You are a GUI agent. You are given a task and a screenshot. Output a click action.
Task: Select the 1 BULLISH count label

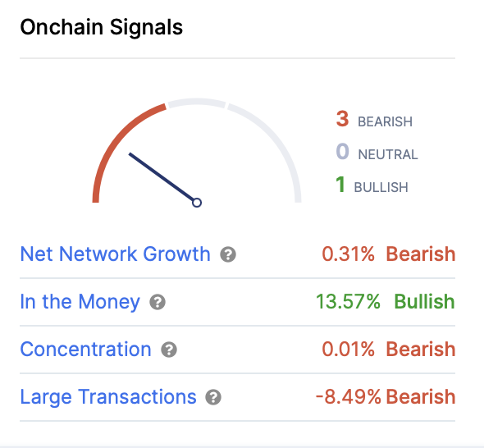coord(372,185)
